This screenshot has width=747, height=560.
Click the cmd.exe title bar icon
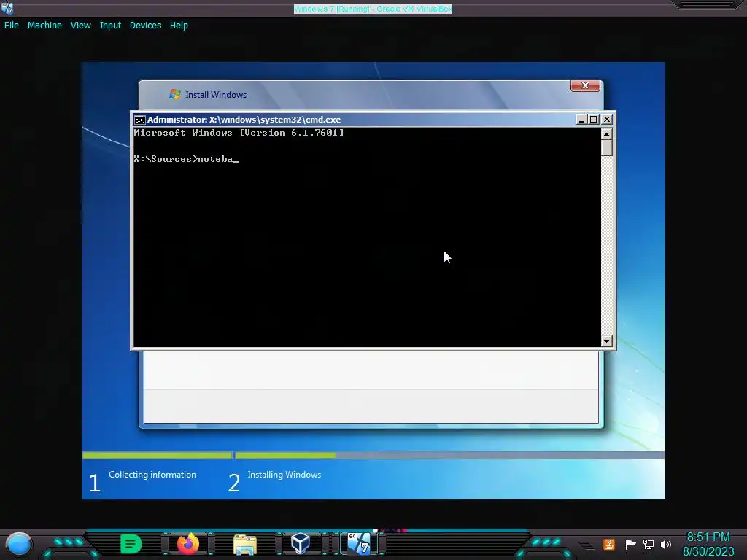[x=139, y=120]
